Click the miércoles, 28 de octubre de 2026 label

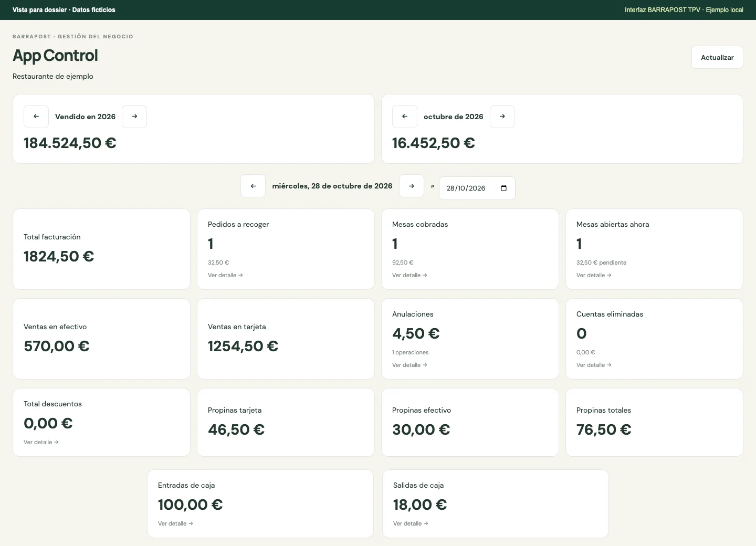(332, 186)
